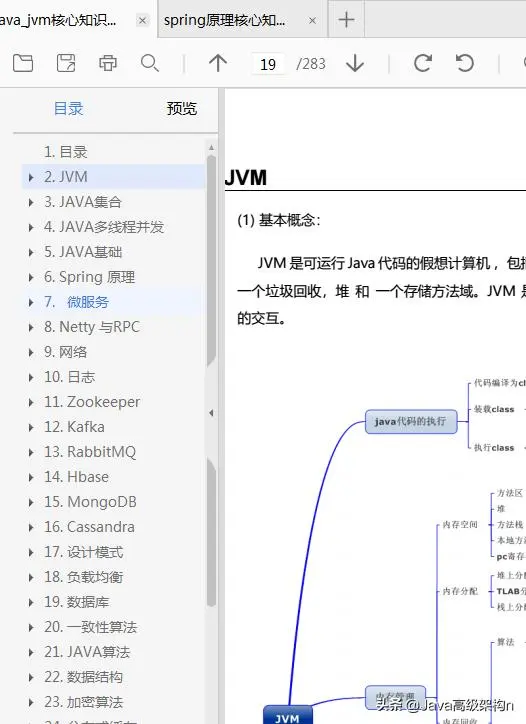Image resolution: width=526 pixels, height=724 pixels.
Task: Open outline entry 7. 微服务
Action: (x=76, y=302)
